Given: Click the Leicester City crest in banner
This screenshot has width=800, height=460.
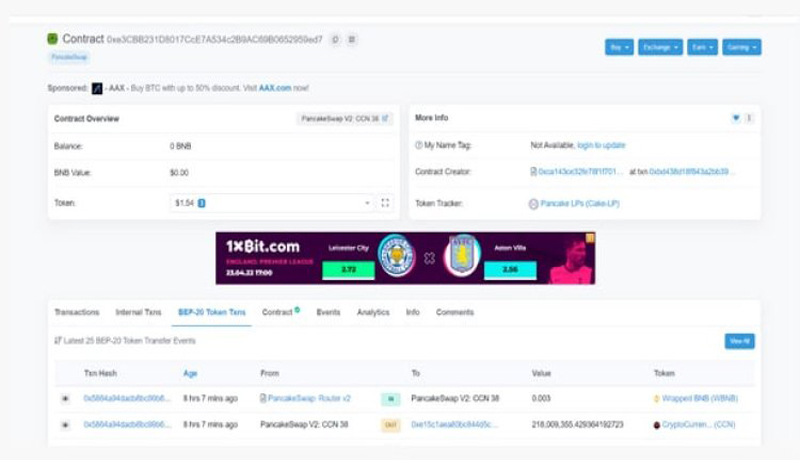Looking at the screenshot, I should 397,254.
